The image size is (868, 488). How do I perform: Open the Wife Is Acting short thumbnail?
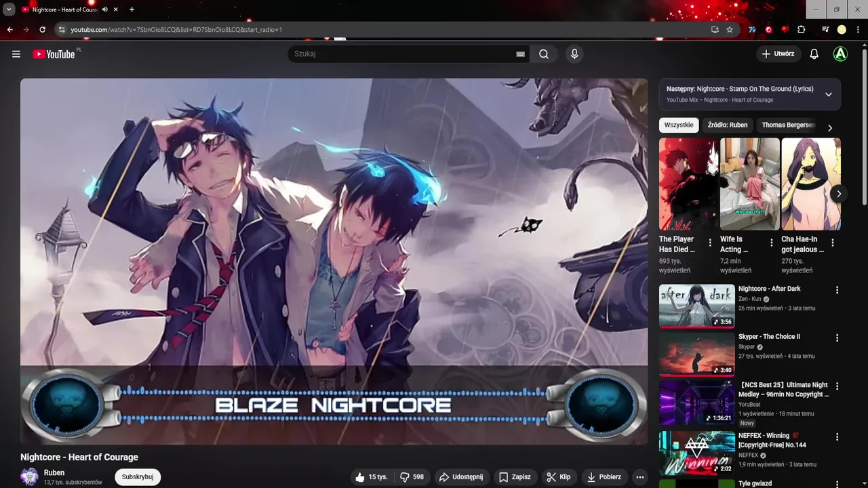[750, 184]
